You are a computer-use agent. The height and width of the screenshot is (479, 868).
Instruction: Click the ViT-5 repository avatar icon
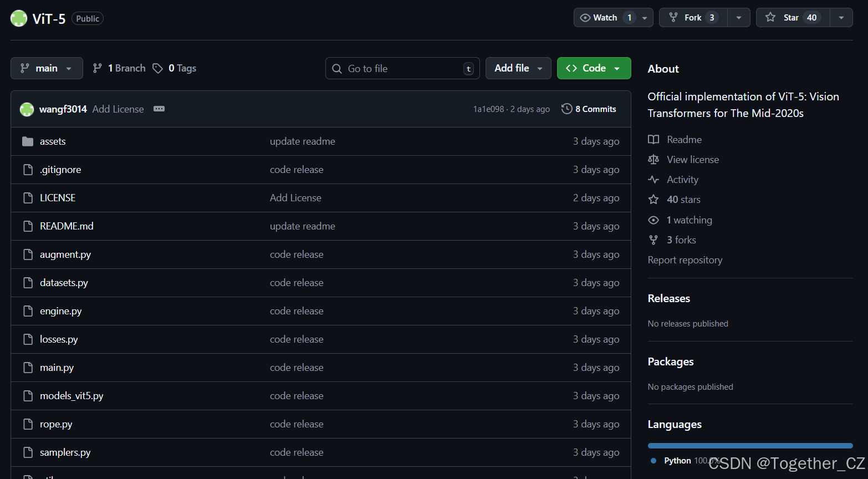[19, 18]
